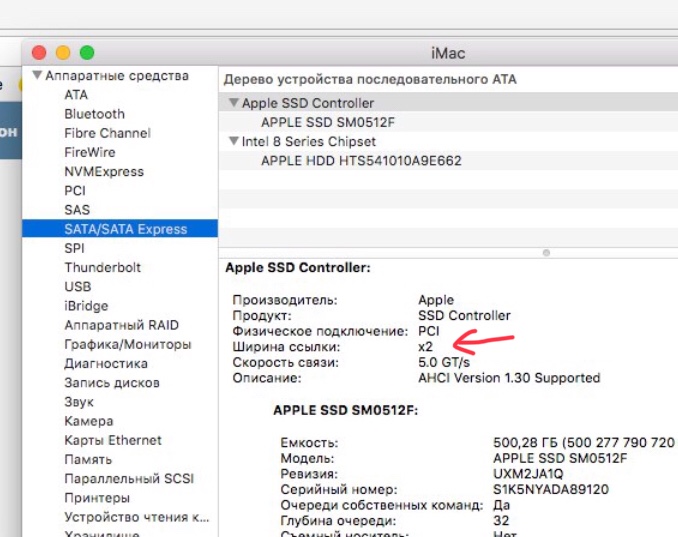Select Устройство чтения к... item
The width and height of the screenshot is (678, 537).
137,517
